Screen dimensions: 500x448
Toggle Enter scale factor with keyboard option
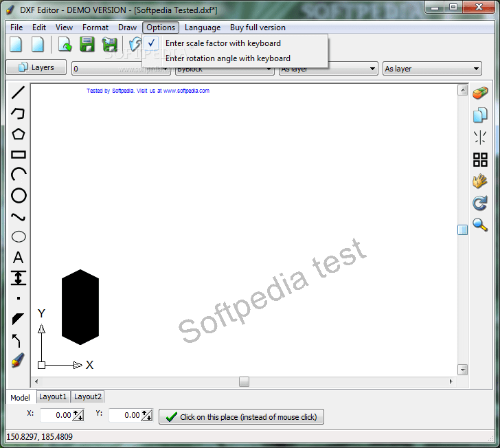point(235,43)
